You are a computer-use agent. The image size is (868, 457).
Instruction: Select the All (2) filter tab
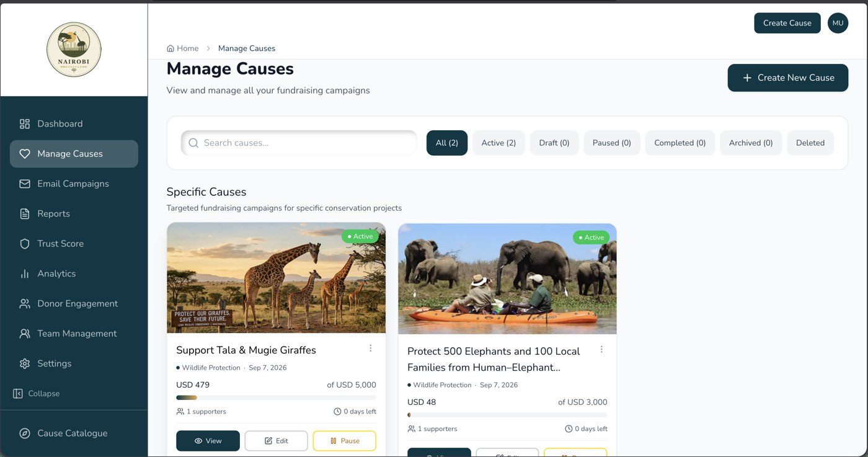click(447, 143)
